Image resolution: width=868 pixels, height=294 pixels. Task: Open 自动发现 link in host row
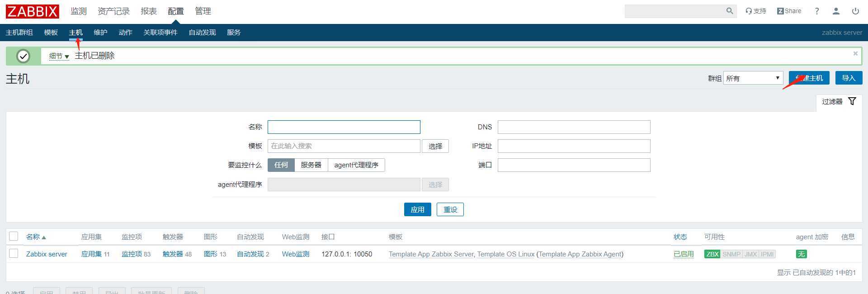[x=250, y=254]
